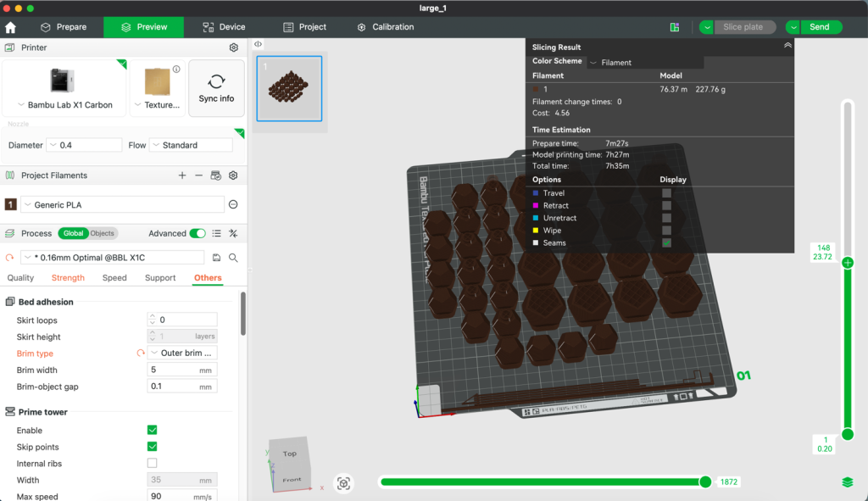Uncheck the Prime tower Enable checkbox

pos(153,430)
